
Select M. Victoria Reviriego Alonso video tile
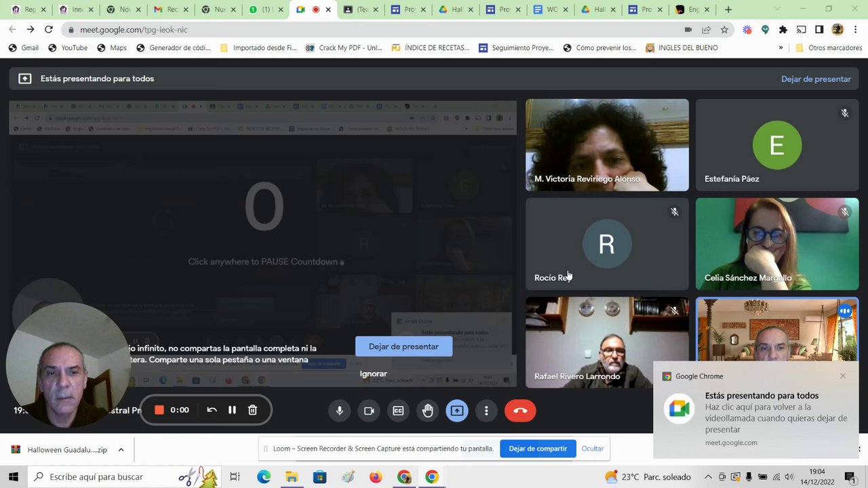tap(607, 145)
